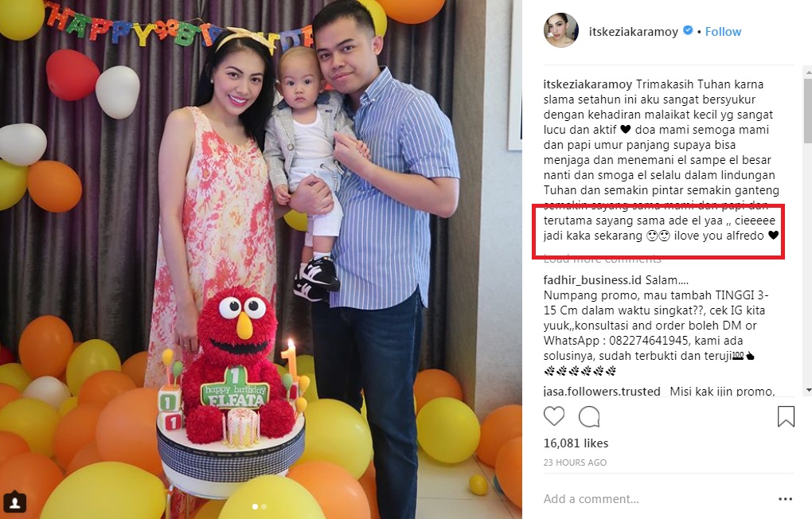Follow itskeziakaramoy

pyautogui.click(x=723, y=32)
